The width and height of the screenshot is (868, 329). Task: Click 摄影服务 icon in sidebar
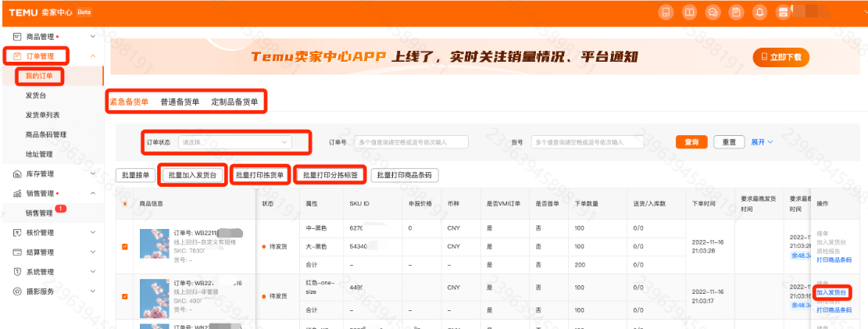[x=16, y=291]
